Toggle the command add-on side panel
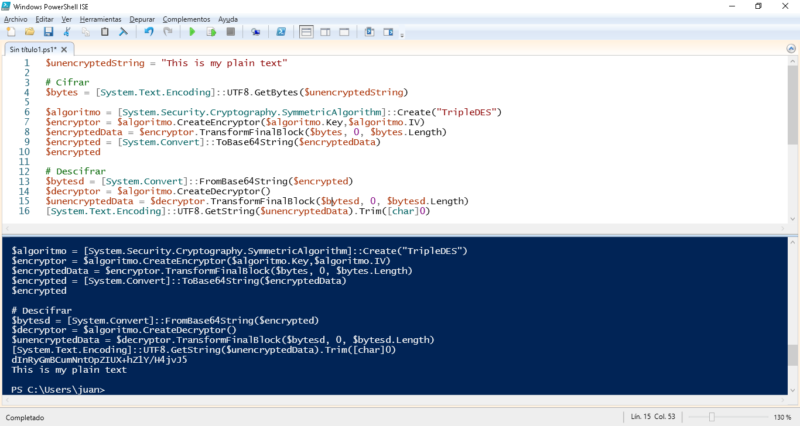 coord(388,32)
